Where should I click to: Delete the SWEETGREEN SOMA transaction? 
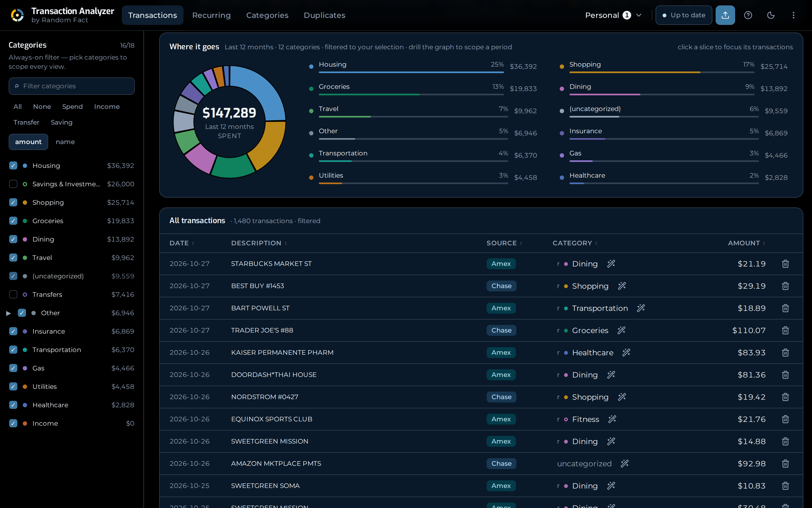(785, 486)
